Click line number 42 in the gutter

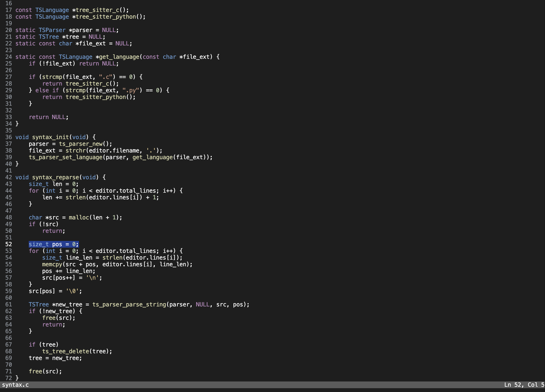click(9, 177)
